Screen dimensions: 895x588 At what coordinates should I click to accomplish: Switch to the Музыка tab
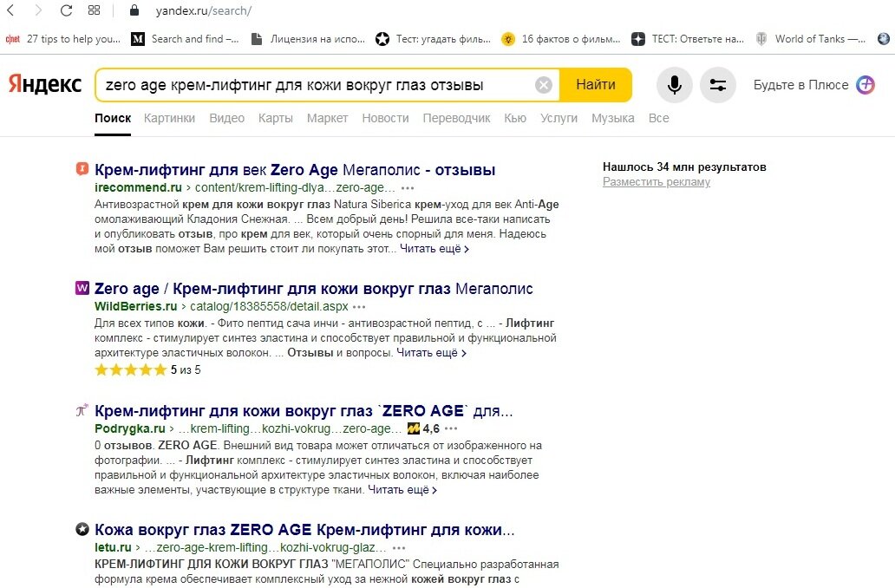[x=612, y=118]
